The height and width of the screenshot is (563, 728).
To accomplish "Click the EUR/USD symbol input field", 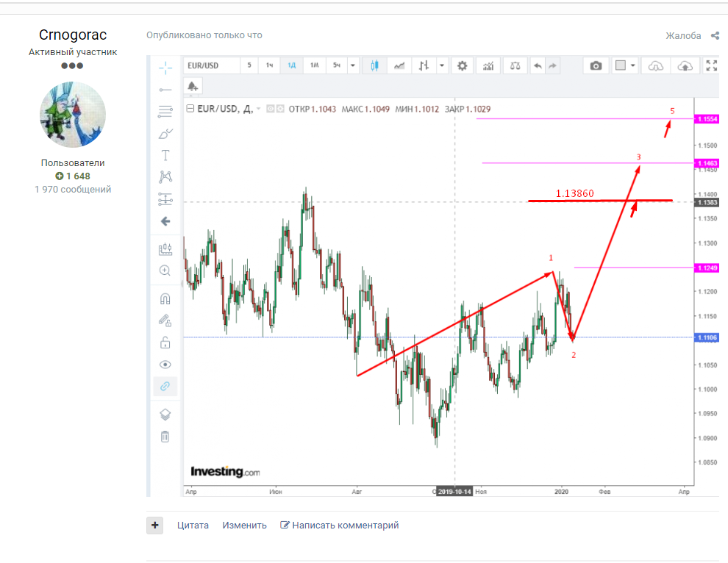I will 212,65.
